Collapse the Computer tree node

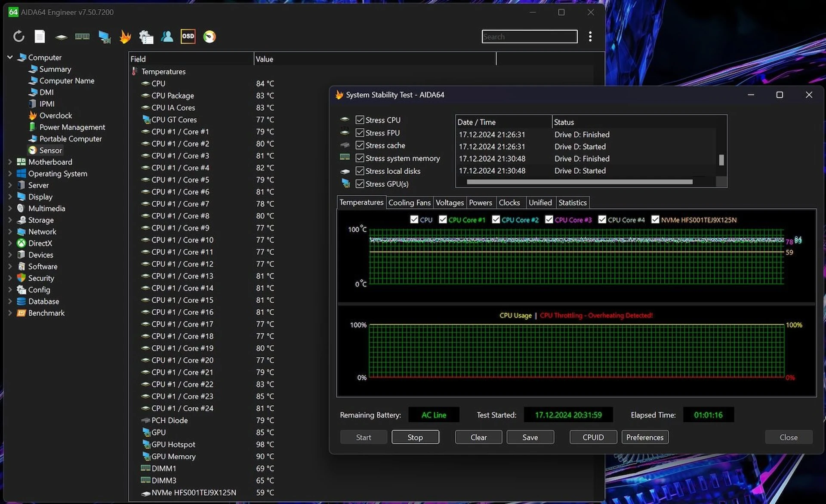click(x=10, y=57)
